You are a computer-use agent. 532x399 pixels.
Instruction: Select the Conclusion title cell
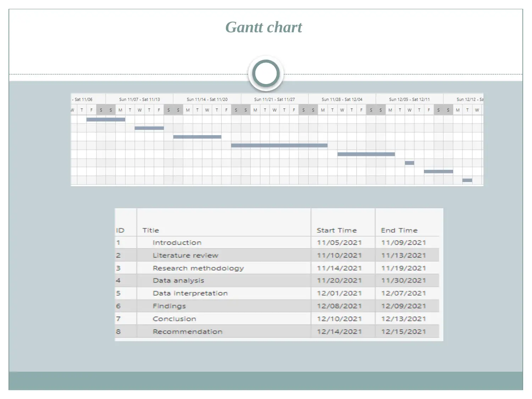pyautogui.click(x=224, y=319)
